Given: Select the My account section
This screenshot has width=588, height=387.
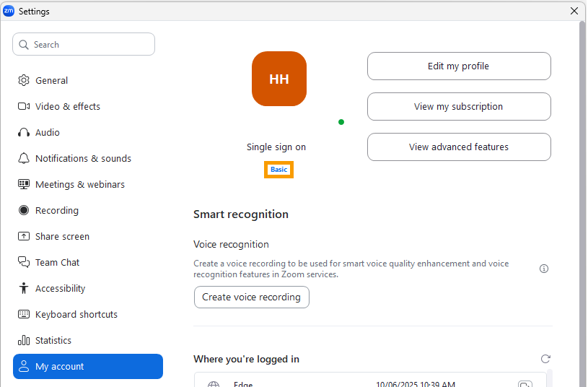Looking at the screenshot, I should coord(88,366).
